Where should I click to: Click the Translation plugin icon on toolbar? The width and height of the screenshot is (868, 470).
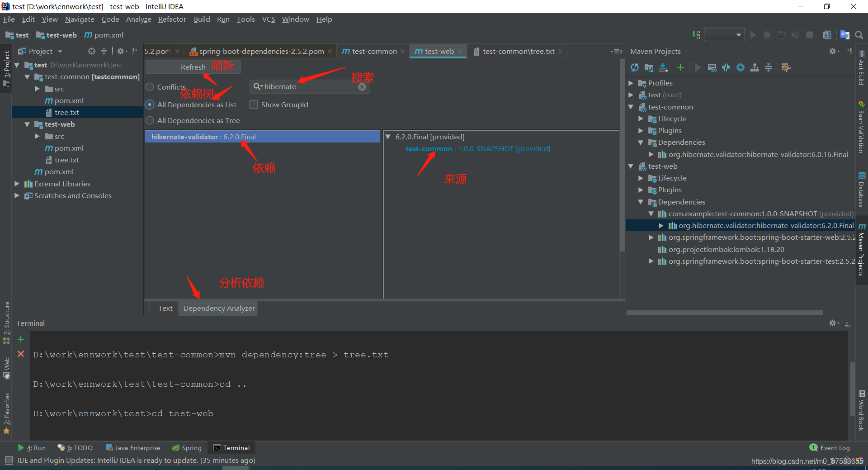click(x=845, y=34)
